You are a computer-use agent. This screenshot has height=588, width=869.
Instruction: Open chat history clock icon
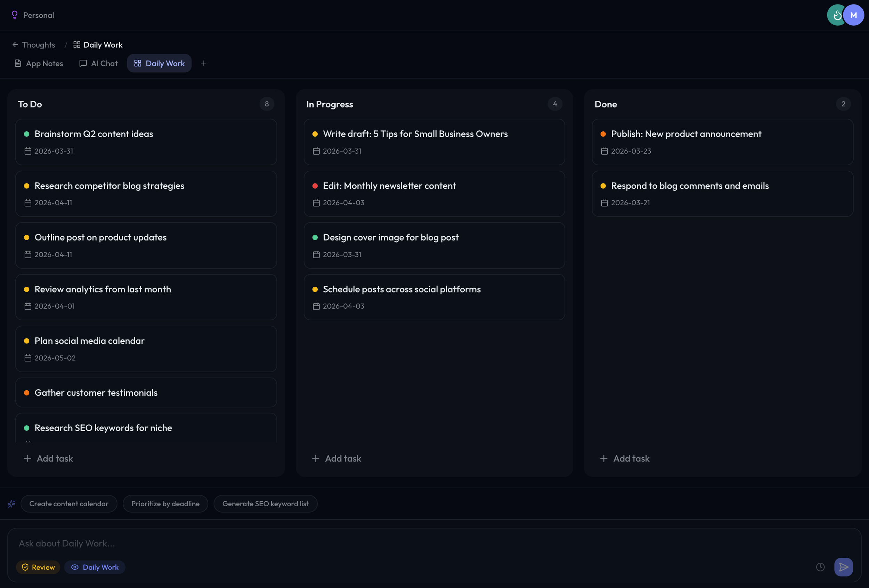tap(820, 567)
